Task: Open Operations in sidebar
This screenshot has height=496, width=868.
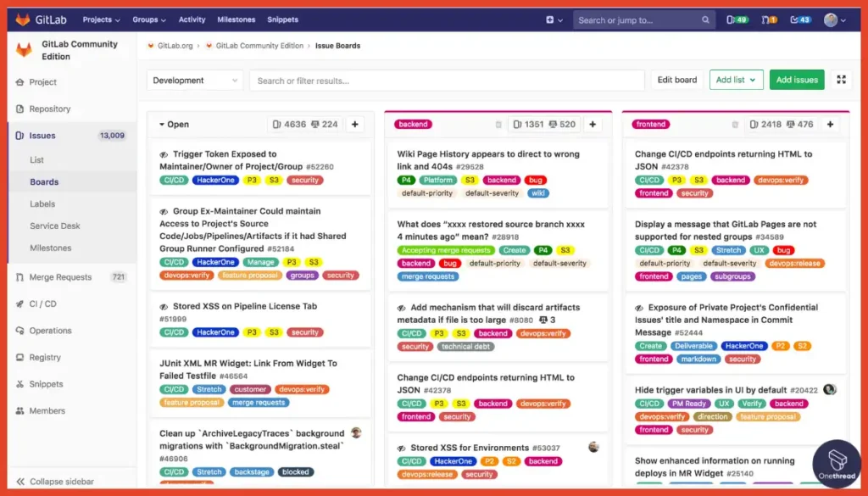Action: 50,331
